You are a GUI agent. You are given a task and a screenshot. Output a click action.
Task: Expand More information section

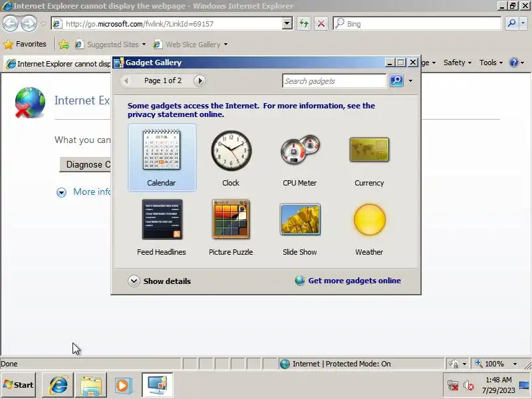click(61, 192)
